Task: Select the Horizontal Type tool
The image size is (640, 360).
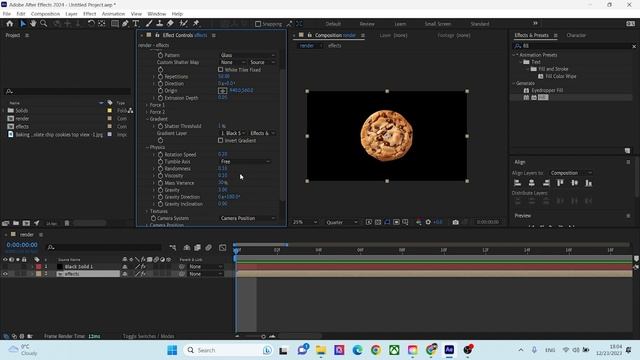Action: click(x=136, y=24)
